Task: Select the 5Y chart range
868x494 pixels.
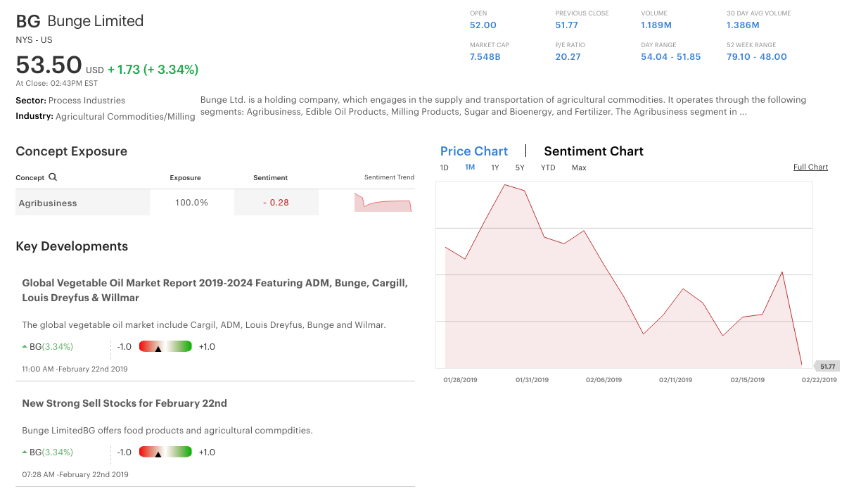Action: 520,167
